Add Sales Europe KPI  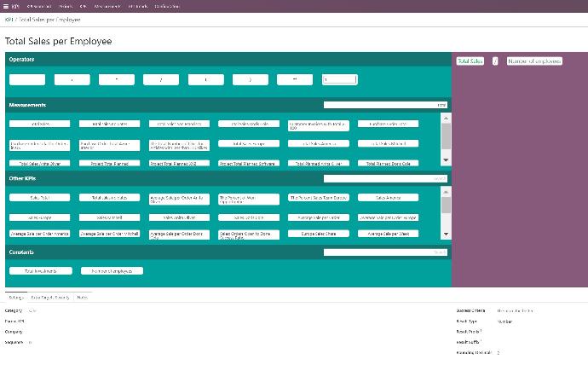(40, 217)
